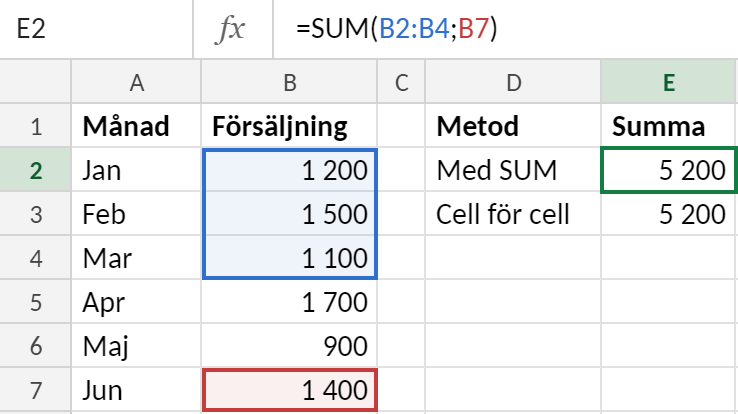Screen dimensions: 738x414
Task: Select column D header
Action: click(513, 82)
